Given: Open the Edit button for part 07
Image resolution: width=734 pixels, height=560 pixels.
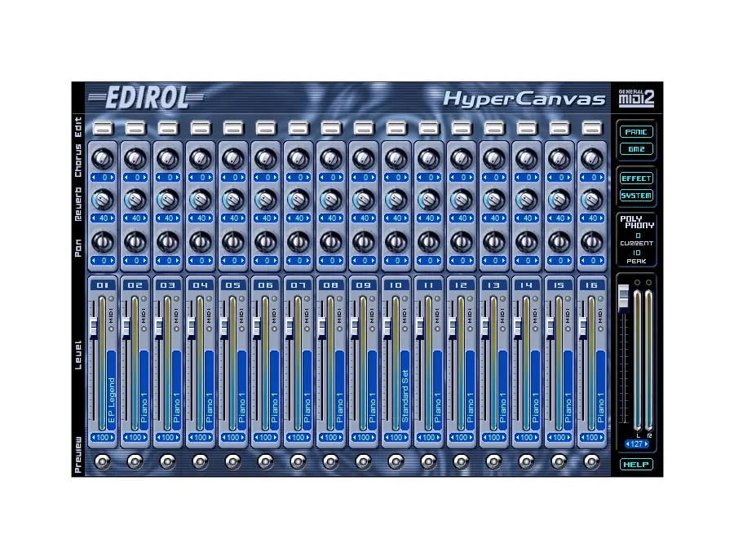Looking at the screenshot, I should point(298,128).
